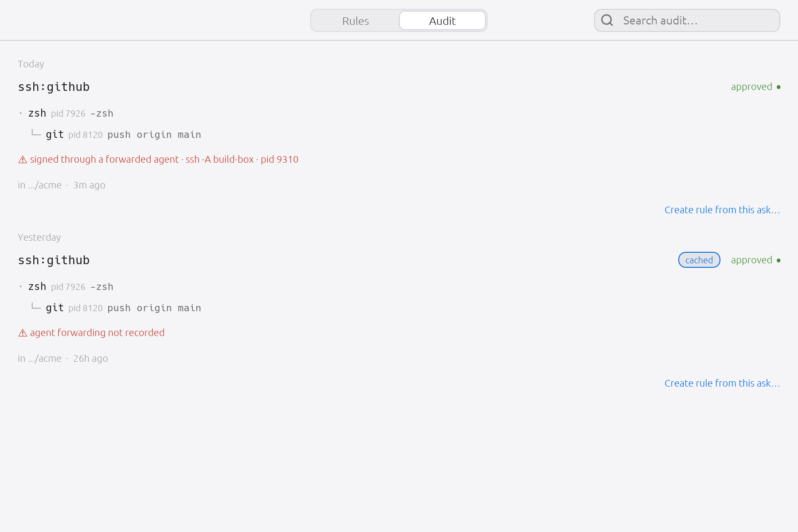Image resolution: width=798 pixels, height=532 pixels.
Task: Open Create rule from this ask under Today
Action: [x=722, y=210]
